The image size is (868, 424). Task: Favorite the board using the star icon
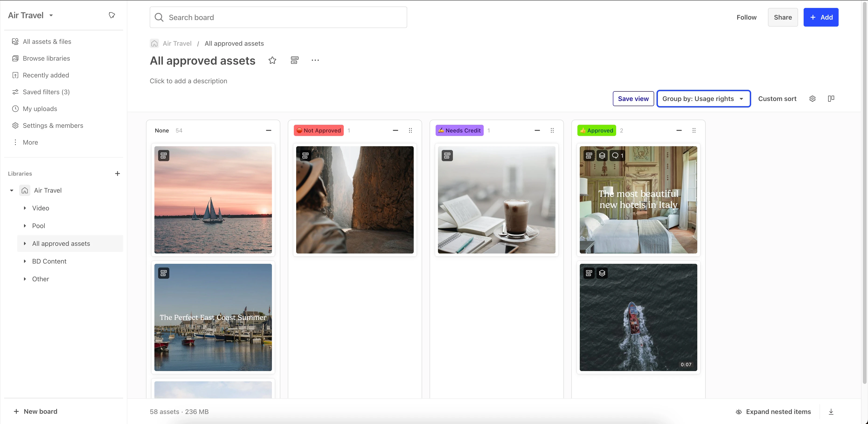pyautogui.click(x=272, y=60)
